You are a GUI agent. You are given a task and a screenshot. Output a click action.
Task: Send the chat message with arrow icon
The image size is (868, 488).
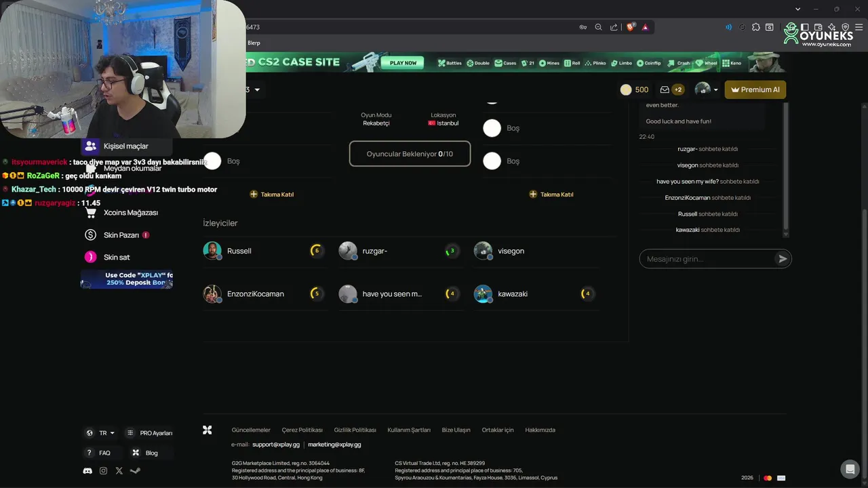coord(783,259)
